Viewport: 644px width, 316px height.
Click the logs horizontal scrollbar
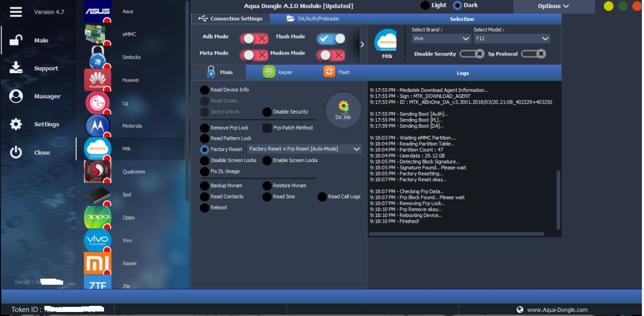(457, 234)
